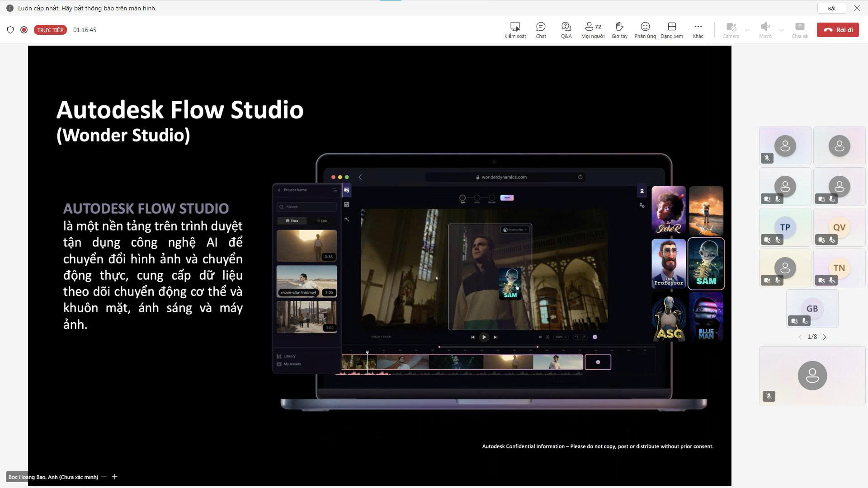Open the Q&A panel
Screen dimensions: 868x488
tap(566, 30)
